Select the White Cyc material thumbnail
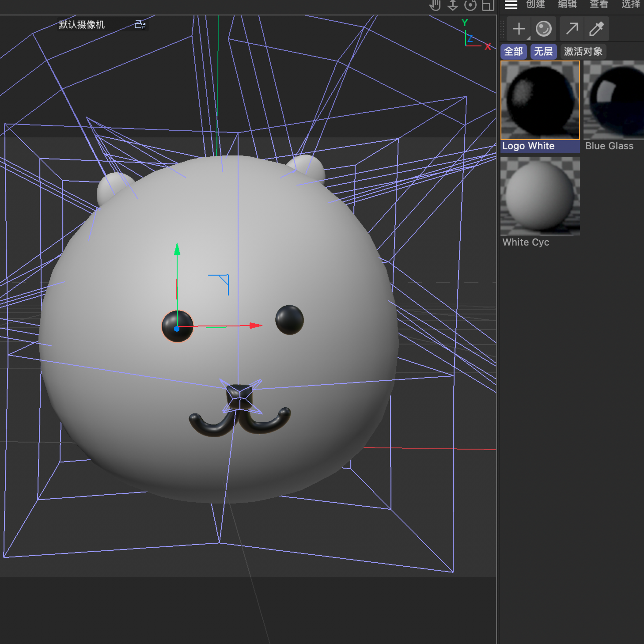The width and height of the screenshot is (644, 644). [x=540, y=197]
